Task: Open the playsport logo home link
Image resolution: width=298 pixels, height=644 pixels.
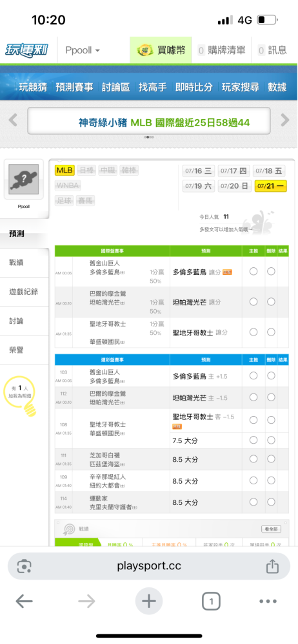Action: point(26,50)
